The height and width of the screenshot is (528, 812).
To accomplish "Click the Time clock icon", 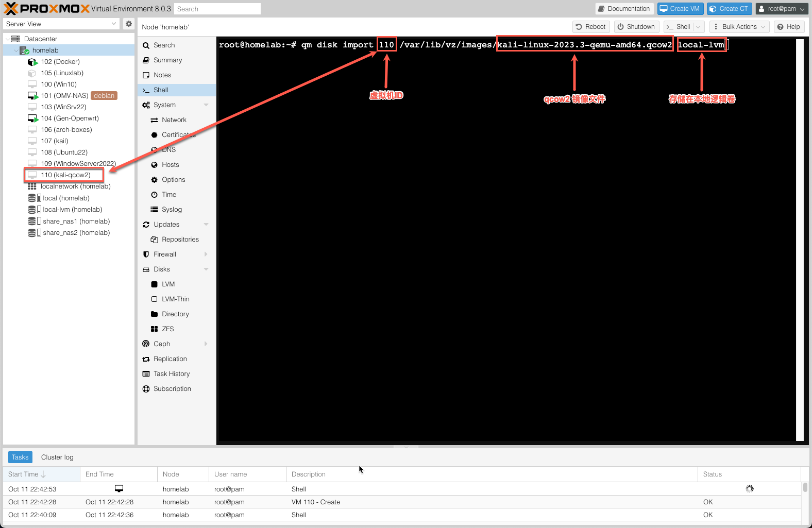I will tap(154, 195).
